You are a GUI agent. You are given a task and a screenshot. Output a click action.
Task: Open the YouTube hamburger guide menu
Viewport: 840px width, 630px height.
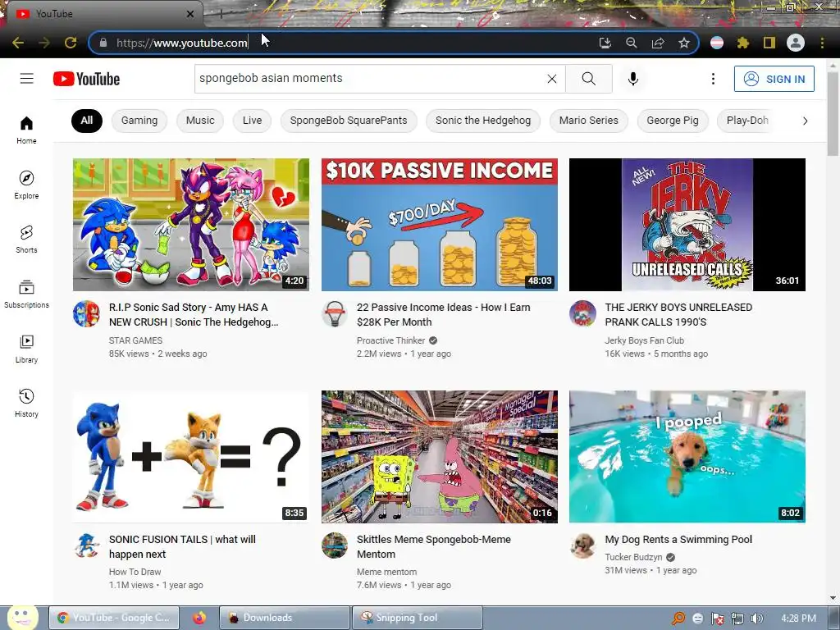(27, 79)
